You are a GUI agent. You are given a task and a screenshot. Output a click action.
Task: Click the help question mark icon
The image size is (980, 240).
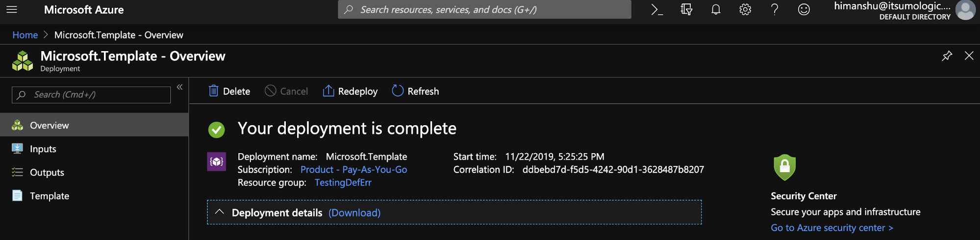pyautogui.click(x=775, y=10)
